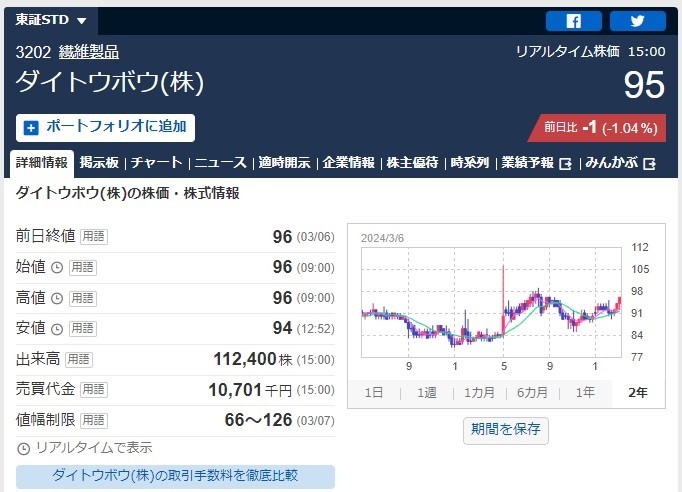The height and width of the screenshot is (492, 682).
Task: Share the page via the Facebook icon
Action: (574, 21)
